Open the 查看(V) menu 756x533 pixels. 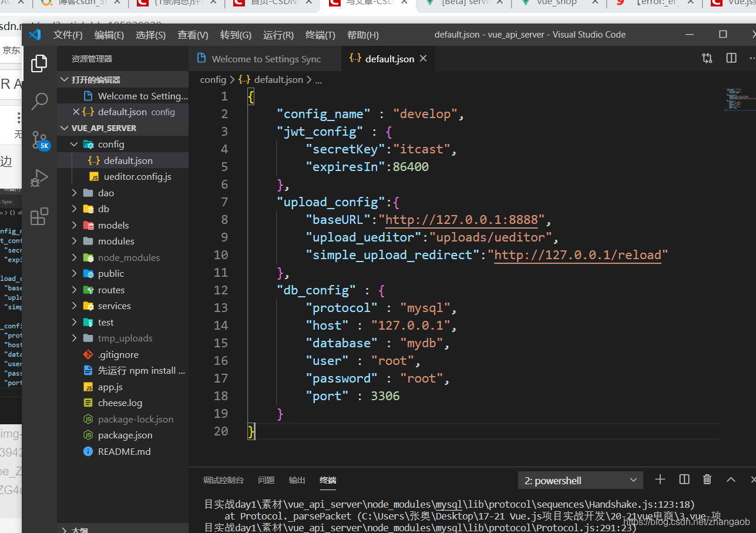pyautogui.click(x=193, y=35)
